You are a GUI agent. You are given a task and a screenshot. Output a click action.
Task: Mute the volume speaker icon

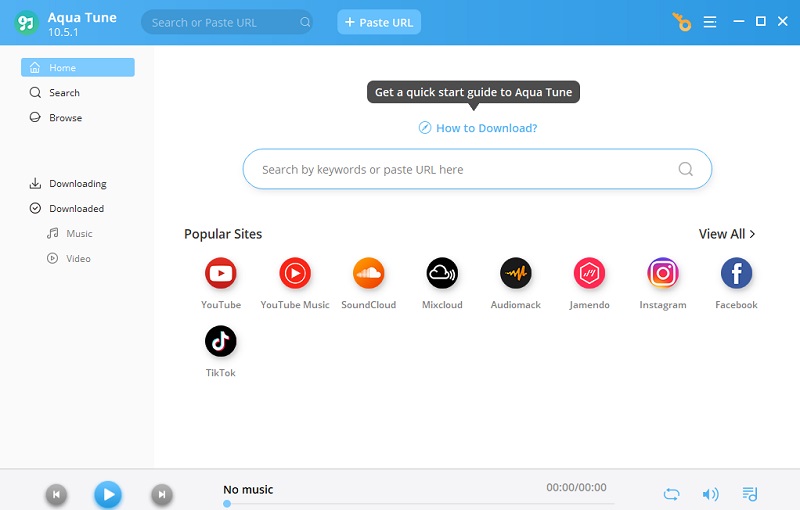click(x=710, y=494)
